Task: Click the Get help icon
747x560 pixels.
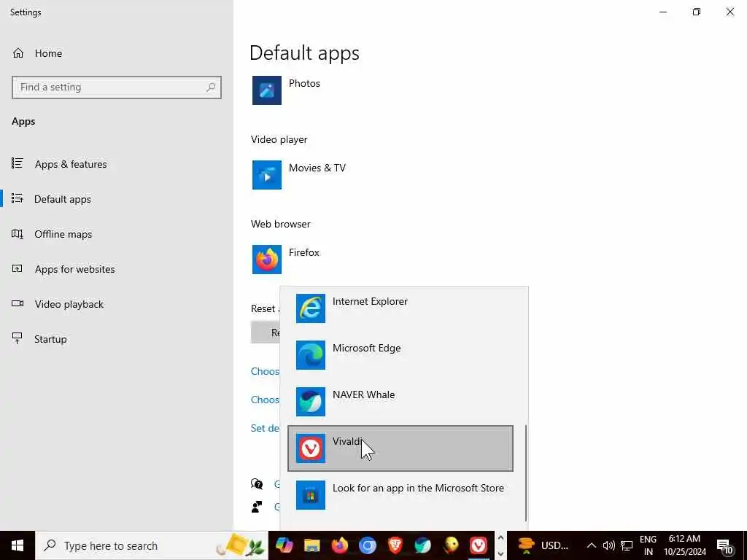Action: coord(257,484)
